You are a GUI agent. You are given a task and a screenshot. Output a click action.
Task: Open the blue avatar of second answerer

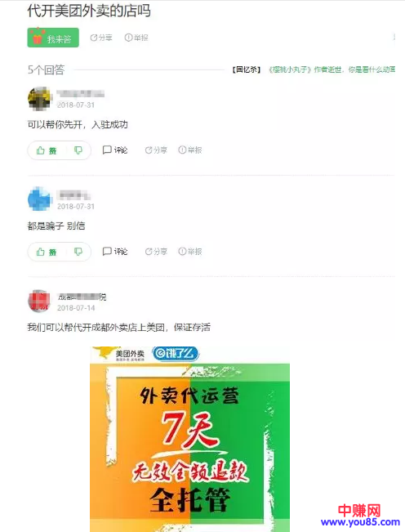(x=39, y=199)
